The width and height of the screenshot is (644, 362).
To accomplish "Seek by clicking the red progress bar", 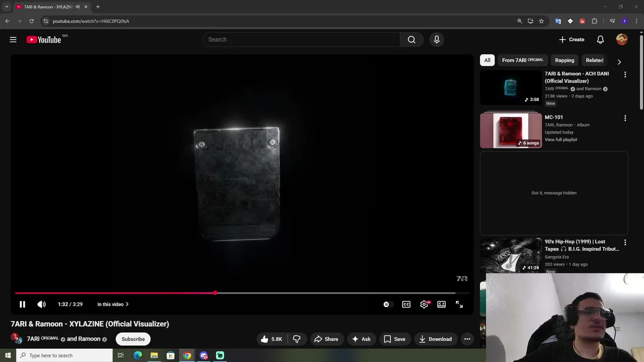I will (115, 293).
